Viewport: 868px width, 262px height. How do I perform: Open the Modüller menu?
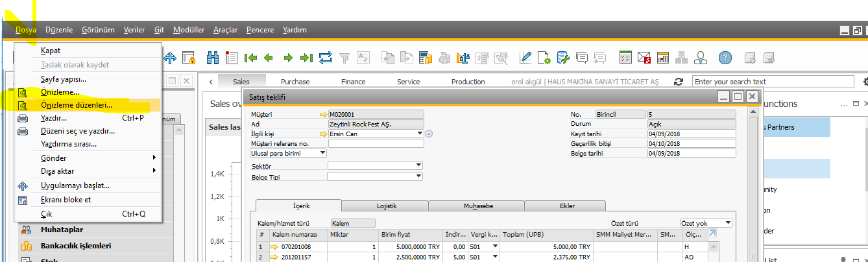(189, 30)
